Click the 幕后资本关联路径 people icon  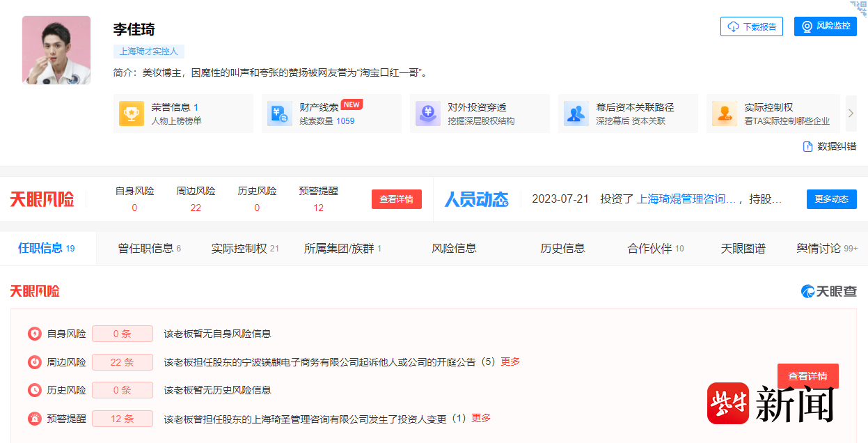tap(576, 114)
